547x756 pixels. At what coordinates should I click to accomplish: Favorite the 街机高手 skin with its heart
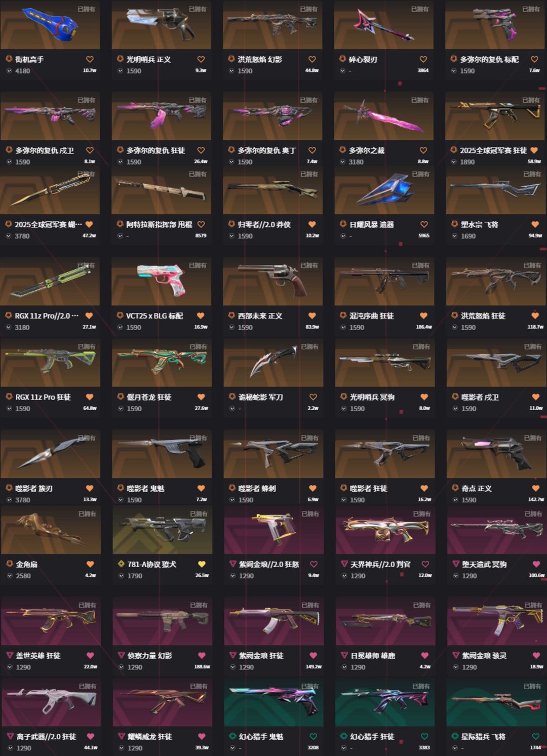point(90,59)
